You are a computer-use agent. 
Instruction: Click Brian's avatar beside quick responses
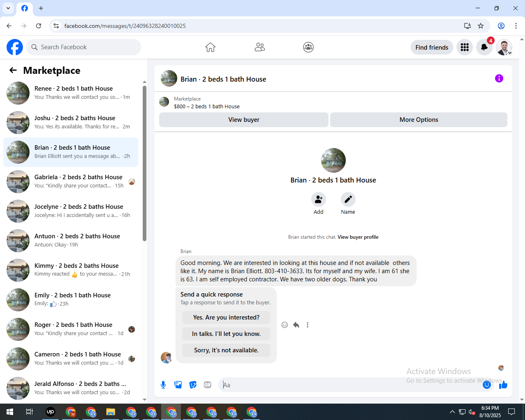tap(166, 358)
